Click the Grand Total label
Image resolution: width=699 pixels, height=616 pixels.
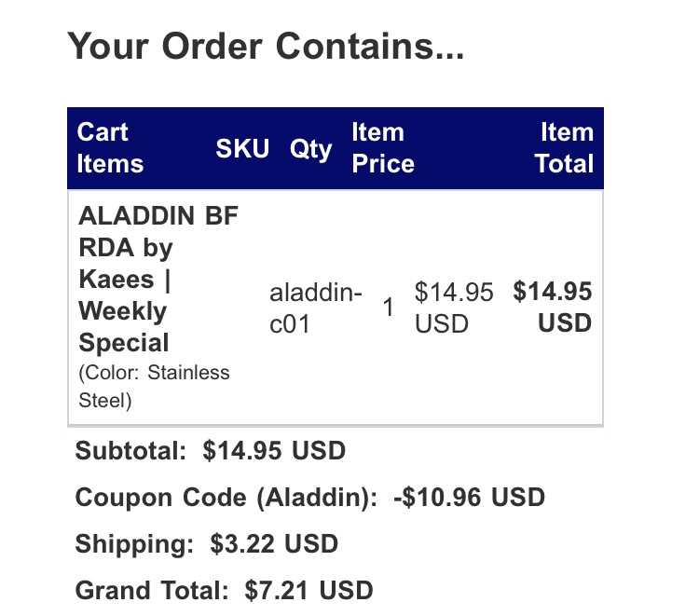151,590
